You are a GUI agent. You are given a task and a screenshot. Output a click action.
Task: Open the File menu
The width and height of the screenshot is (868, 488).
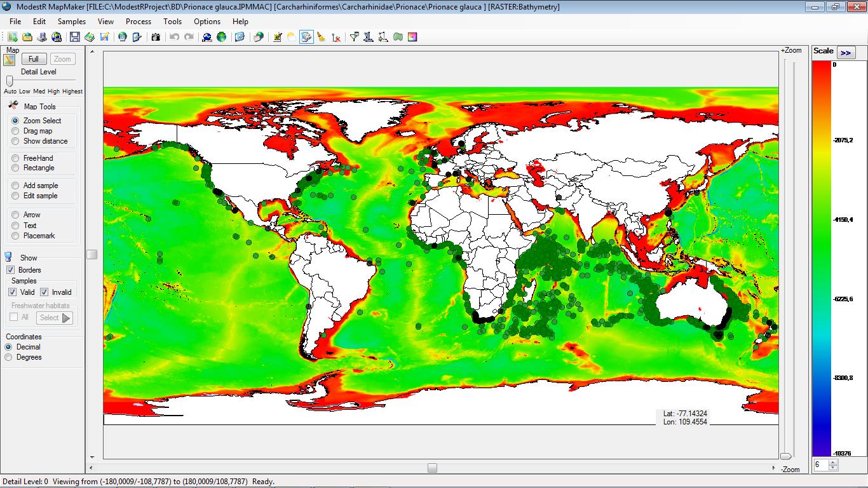[x=15, y=21]
